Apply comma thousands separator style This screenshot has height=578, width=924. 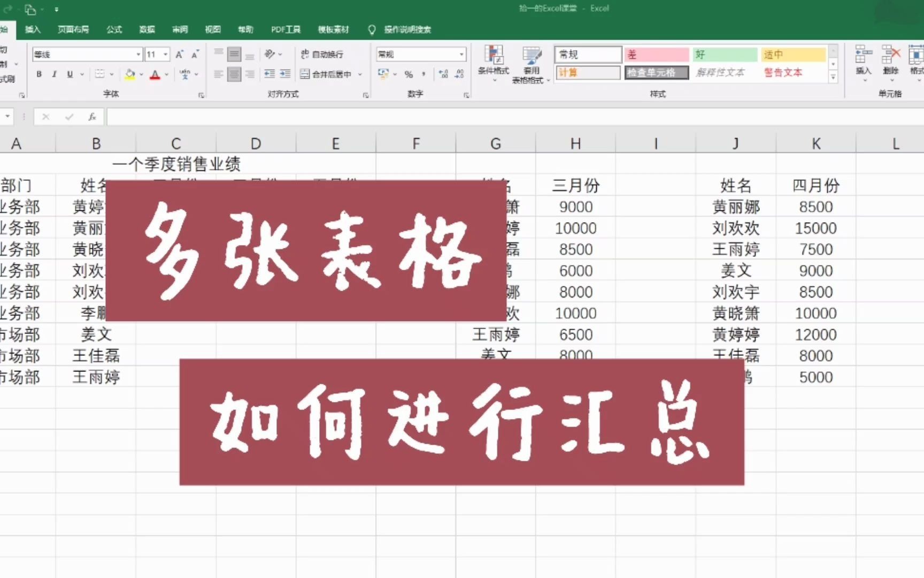423,74
